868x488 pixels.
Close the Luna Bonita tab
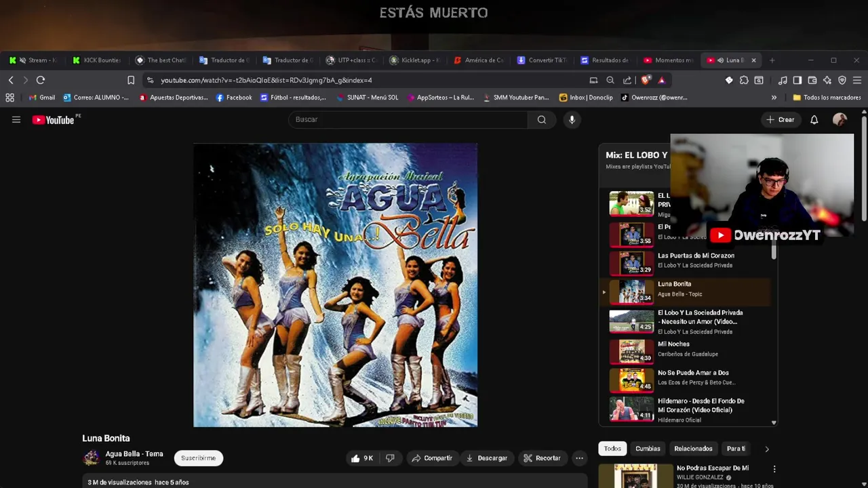753,60
